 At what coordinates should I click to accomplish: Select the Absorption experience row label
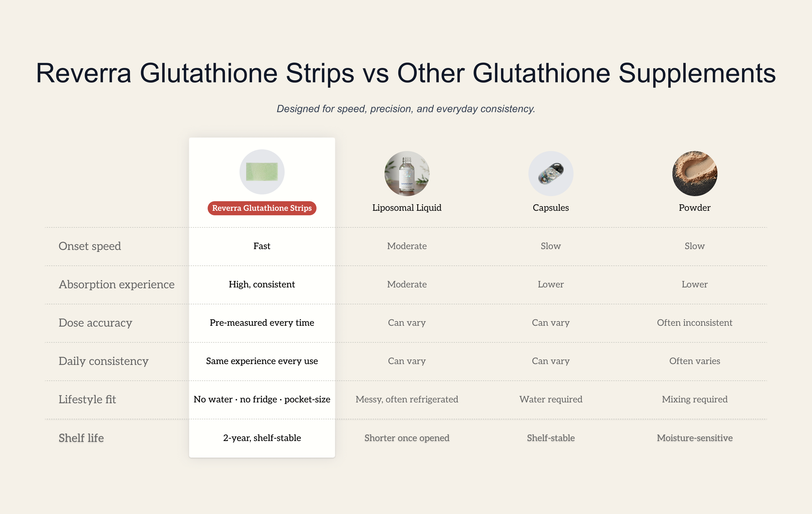click(117, 284)
